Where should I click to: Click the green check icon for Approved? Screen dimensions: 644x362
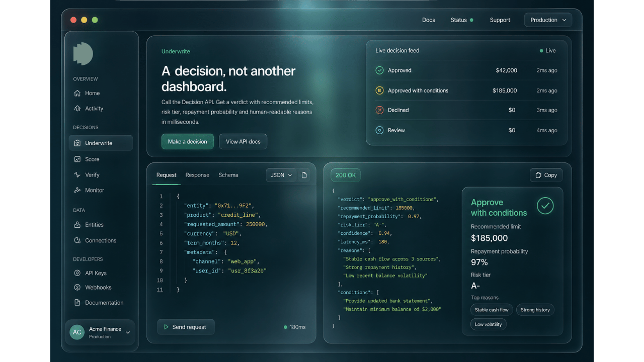[x=380, y=70]
